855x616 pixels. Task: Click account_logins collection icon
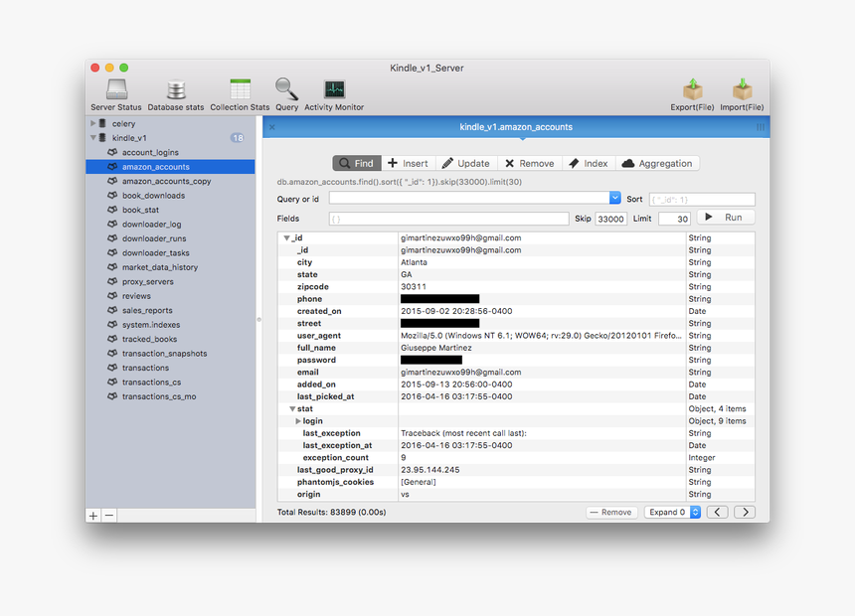click(x=112, y=152)
